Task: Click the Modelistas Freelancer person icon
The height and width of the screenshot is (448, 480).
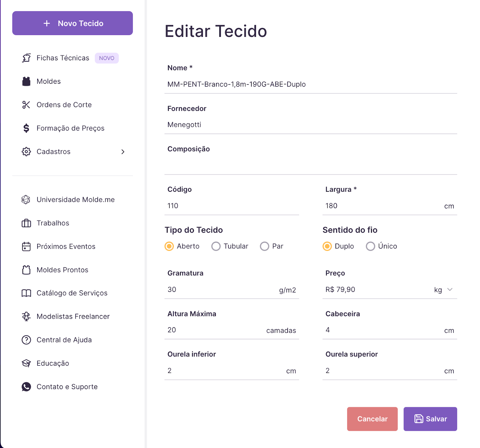Action: point(26,317)
